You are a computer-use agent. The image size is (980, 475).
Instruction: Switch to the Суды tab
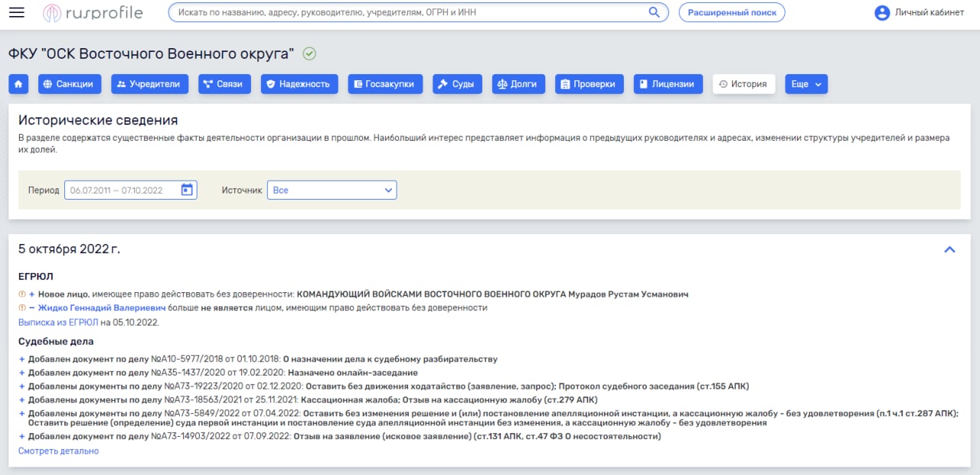coord(457,84)
